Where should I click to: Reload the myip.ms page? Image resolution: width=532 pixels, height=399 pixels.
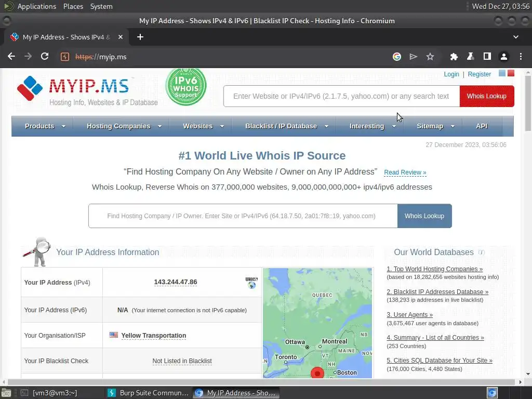[45, 56]
